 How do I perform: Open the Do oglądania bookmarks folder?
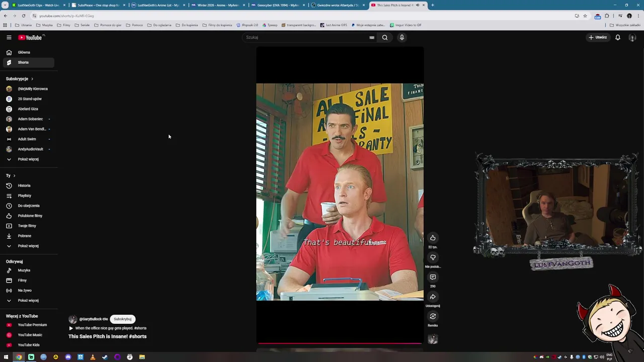click(x=159, y=25)
